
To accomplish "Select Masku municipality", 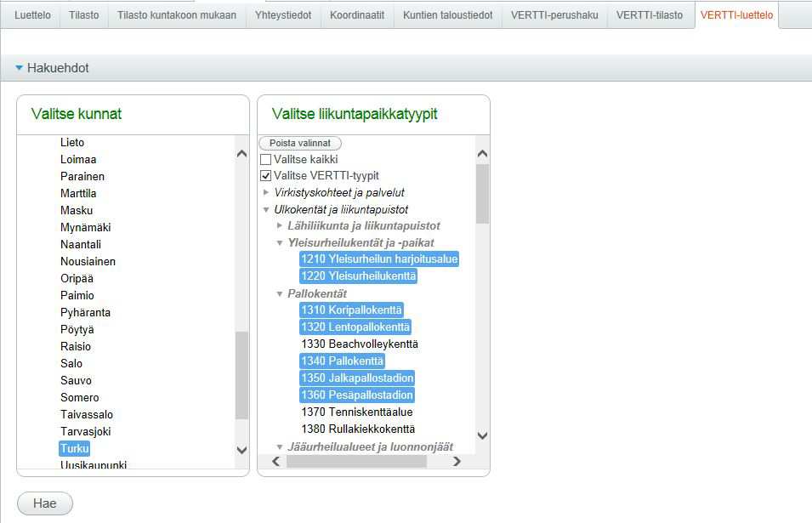I will point(77,211).
